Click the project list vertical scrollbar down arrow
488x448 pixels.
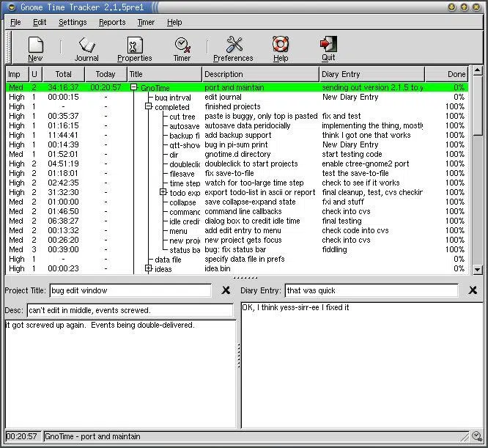coord(478,269)
